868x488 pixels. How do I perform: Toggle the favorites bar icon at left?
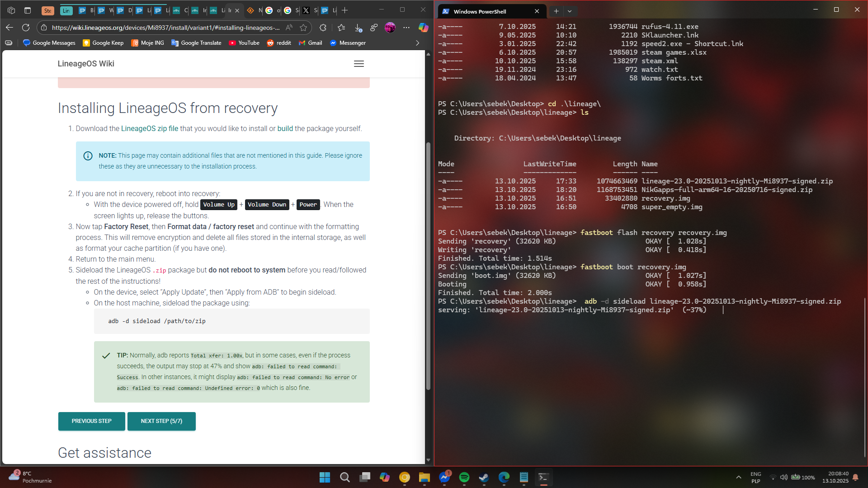(9, 43)
